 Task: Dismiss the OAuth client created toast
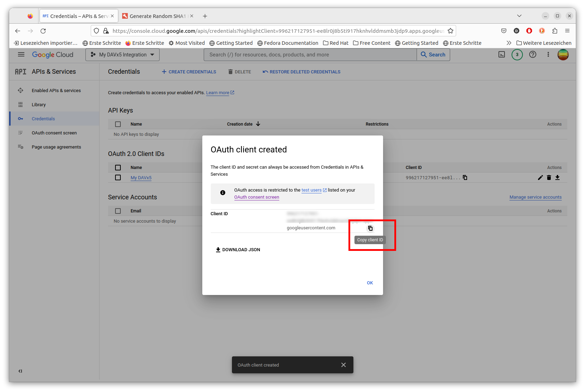(x=344, y=365)
